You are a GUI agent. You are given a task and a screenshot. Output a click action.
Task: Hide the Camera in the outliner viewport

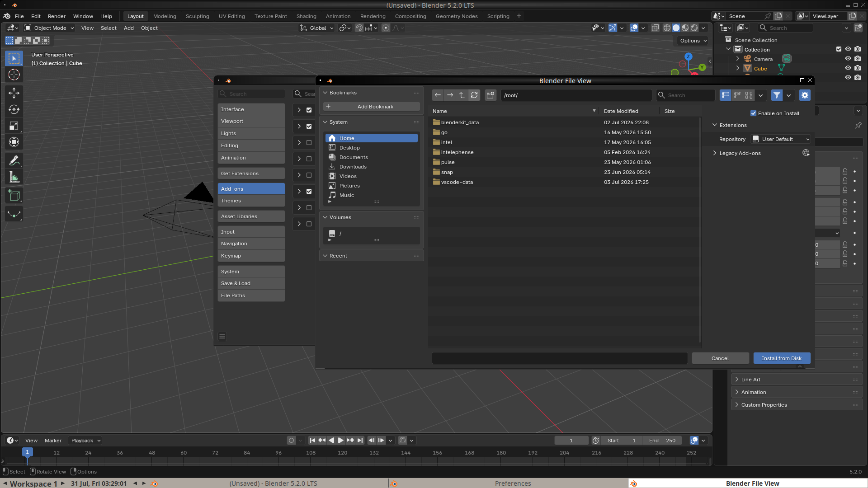pyautogui.click(x=848, y=59)
